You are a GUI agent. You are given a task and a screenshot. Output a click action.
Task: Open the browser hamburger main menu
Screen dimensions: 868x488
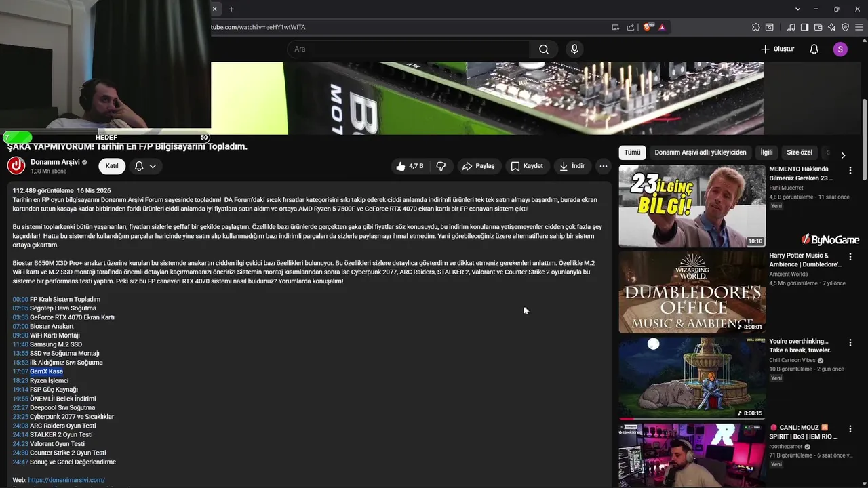pyautogui.click(x=859, y=27)
